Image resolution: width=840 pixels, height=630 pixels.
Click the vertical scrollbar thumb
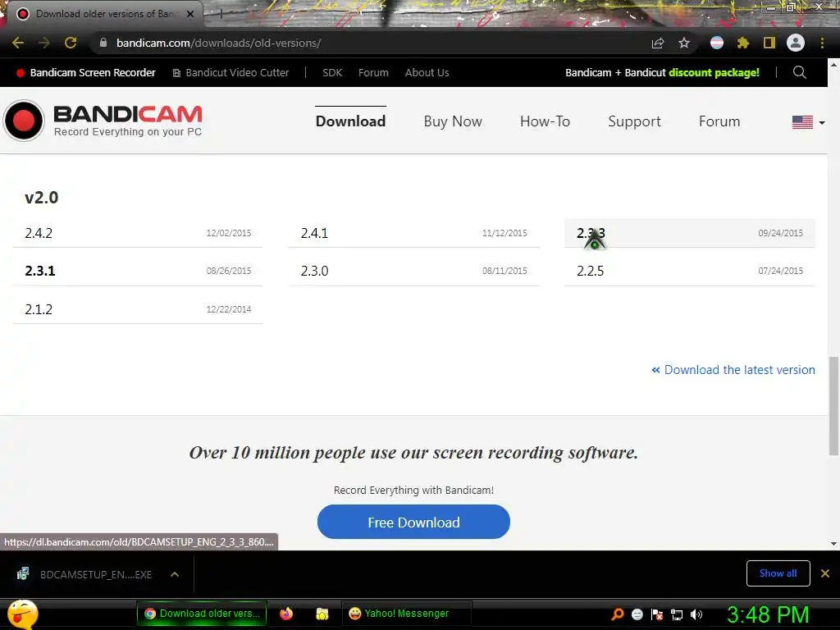pyautogui.click(x=833, y=405)
